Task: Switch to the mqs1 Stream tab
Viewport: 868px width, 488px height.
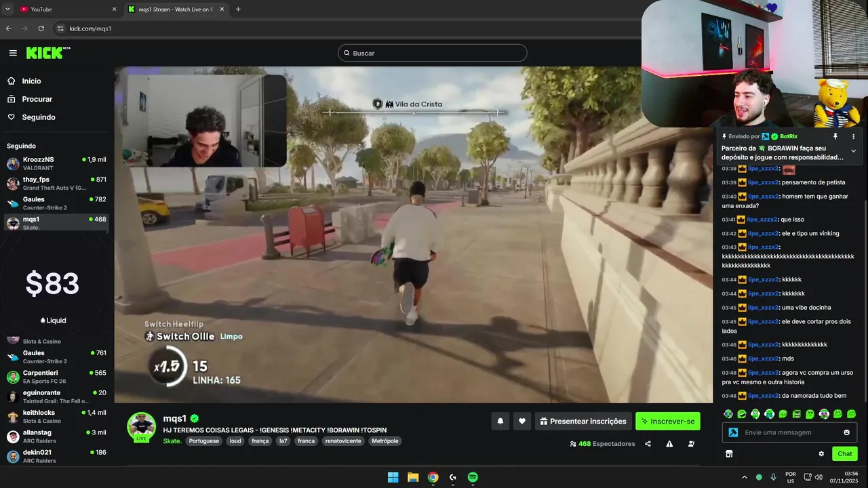Action: (175, 9)
